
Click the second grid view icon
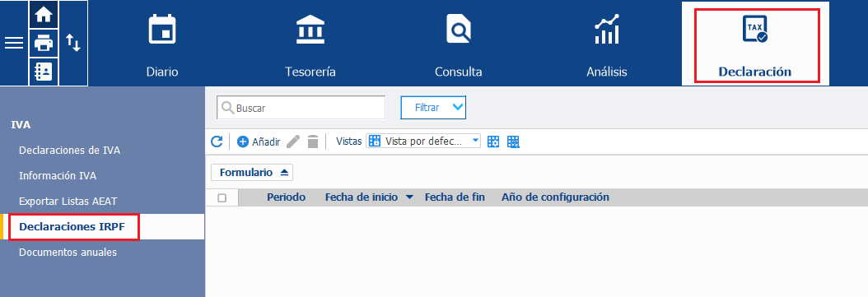coord(514,142)
